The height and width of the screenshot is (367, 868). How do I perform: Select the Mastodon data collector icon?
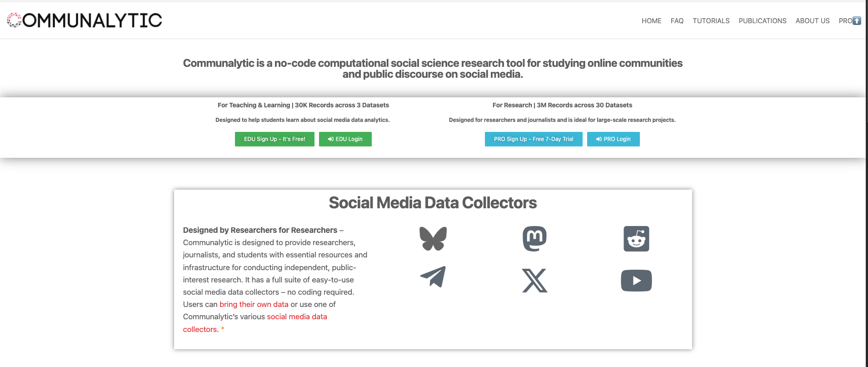click(534, 239)
